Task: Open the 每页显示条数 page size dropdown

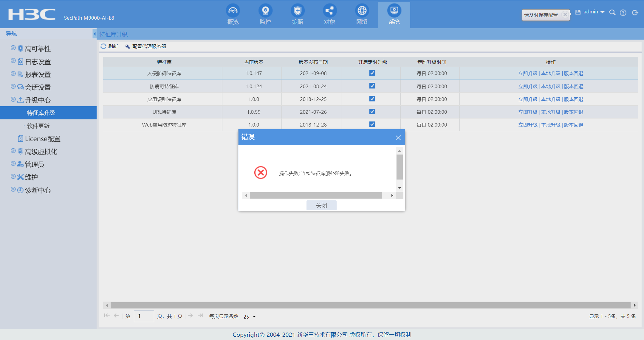Action: coord(254,317)
